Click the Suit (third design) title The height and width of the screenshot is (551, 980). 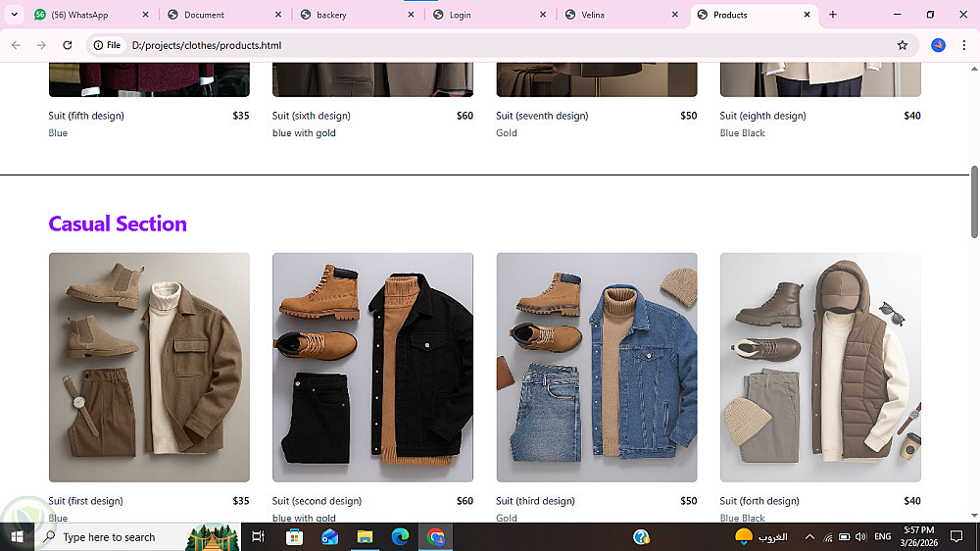pos(535,501)
